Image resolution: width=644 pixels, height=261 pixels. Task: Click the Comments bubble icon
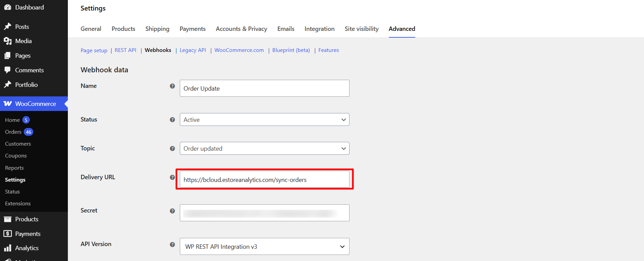[7, 70]
